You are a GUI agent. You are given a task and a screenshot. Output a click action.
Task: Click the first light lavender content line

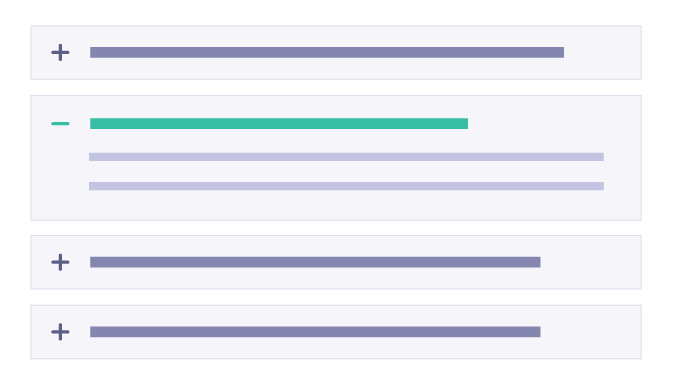(x=346, y=157)
